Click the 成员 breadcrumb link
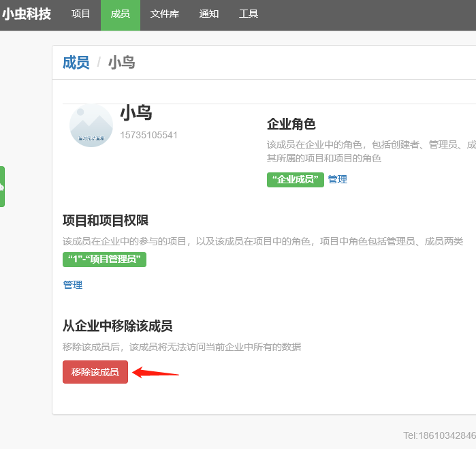 coord(76,63)
